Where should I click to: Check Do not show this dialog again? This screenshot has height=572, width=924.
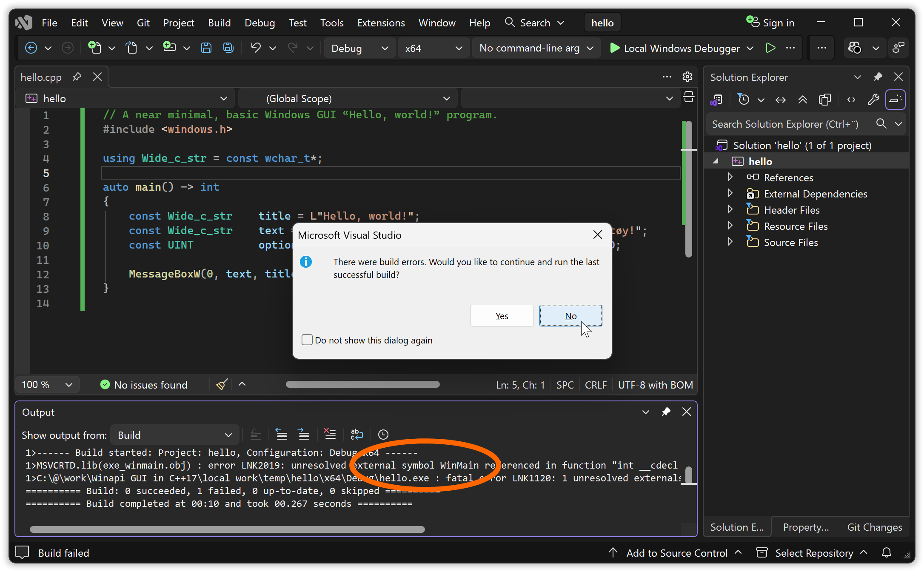click(x=307, y=340)
